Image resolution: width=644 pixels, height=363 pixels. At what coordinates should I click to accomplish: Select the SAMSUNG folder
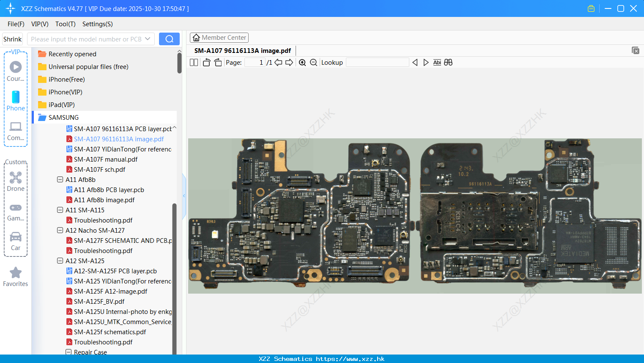[x=105, y=117]
